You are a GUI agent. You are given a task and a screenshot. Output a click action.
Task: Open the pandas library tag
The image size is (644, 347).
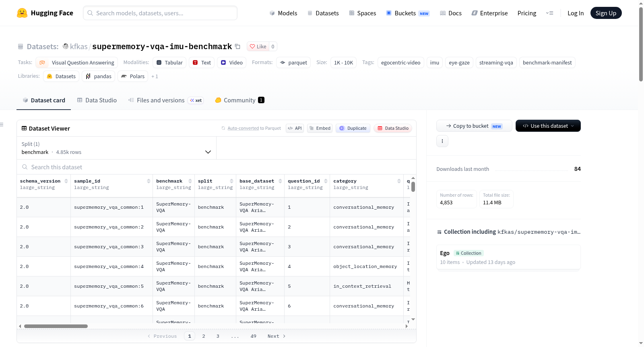pyautogui.click(x=99, y=76)
